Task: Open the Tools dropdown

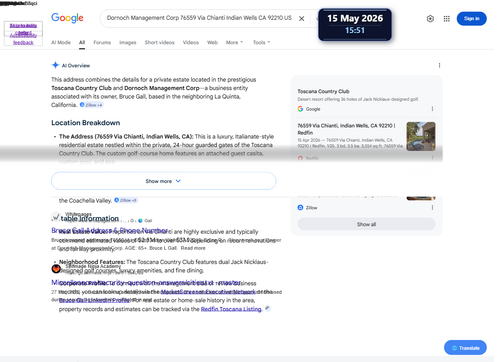Action: pyautogui.click(x=261, y=42)
